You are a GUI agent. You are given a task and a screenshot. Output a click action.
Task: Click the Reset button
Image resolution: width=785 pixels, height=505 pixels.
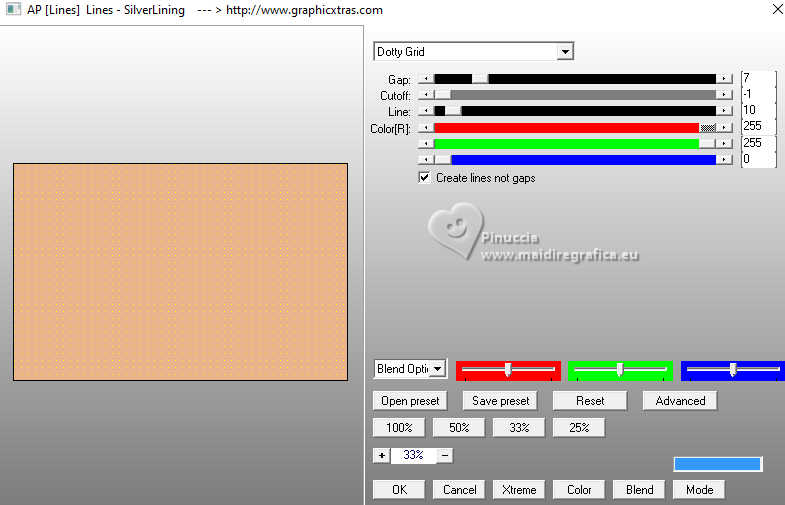pyautogui.click(x=590, y=401)
